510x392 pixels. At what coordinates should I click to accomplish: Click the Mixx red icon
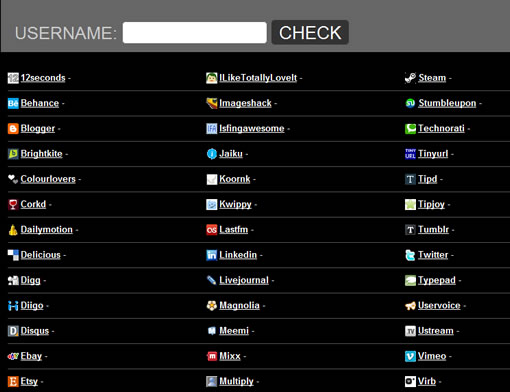(x=212, y=356)
